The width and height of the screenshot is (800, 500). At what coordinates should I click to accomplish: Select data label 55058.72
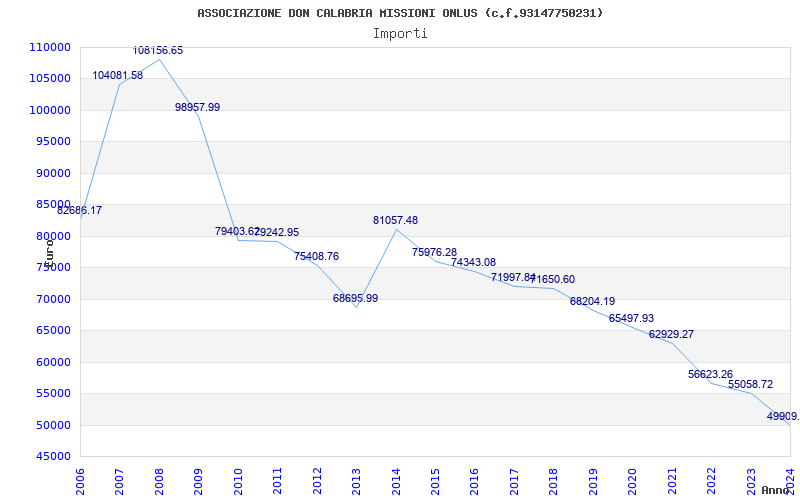pos(751,384)
